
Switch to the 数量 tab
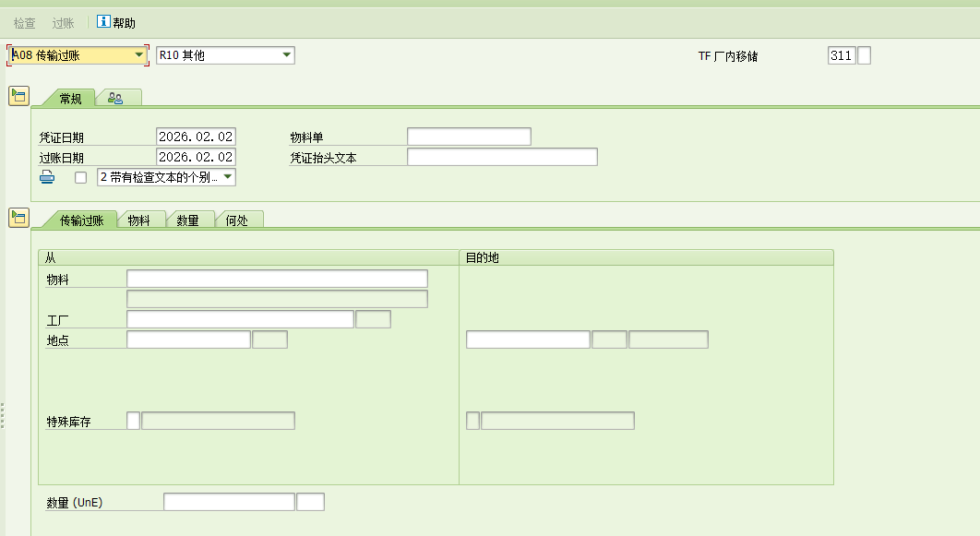tap(188, 220)
